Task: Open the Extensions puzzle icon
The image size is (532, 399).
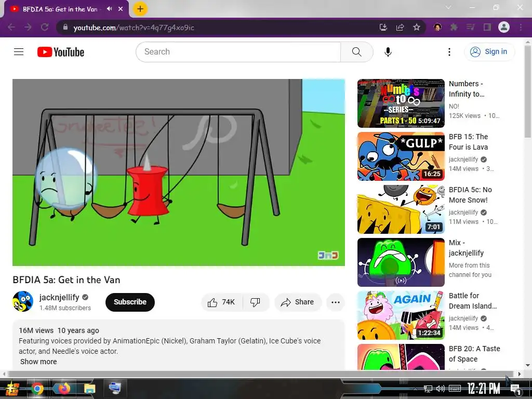Action: click(454, 27)
